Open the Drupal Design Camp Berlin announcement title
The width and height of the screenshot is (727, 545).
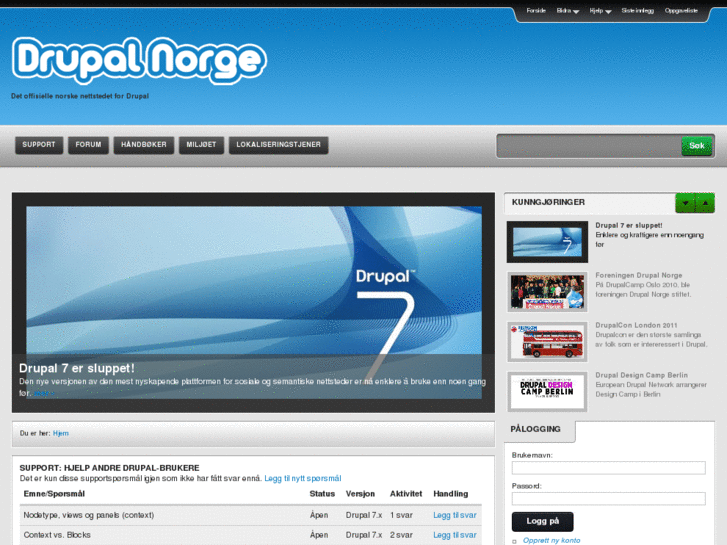coord(641,375)
